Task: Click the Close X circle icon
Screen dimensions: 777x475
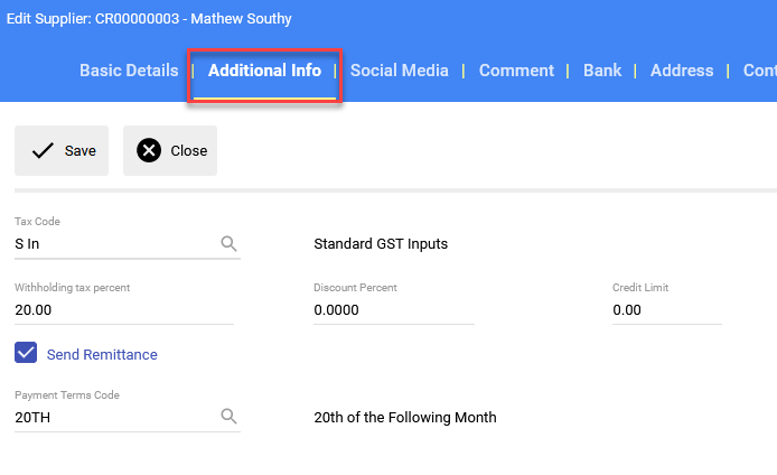Action: coord(149,151)
